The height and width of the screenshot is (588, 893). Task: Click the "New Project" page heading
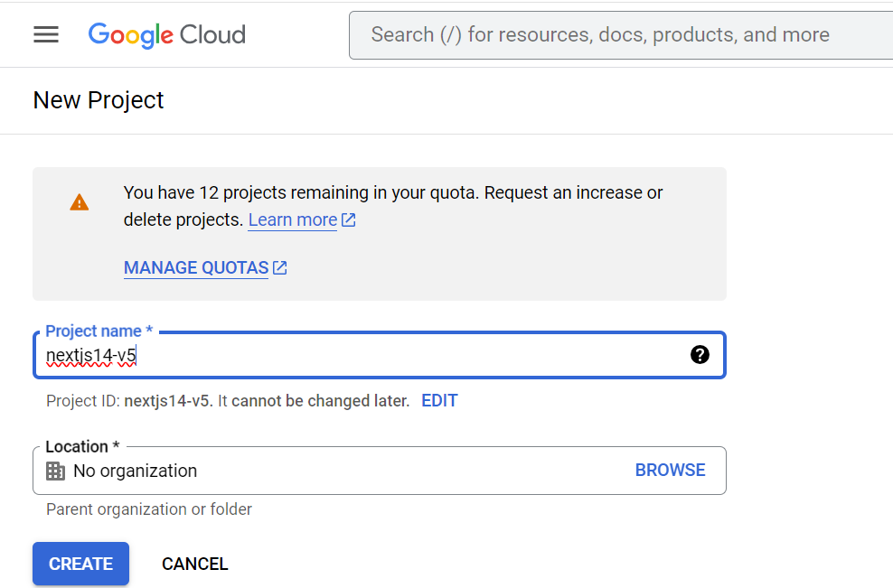[99, 100]
